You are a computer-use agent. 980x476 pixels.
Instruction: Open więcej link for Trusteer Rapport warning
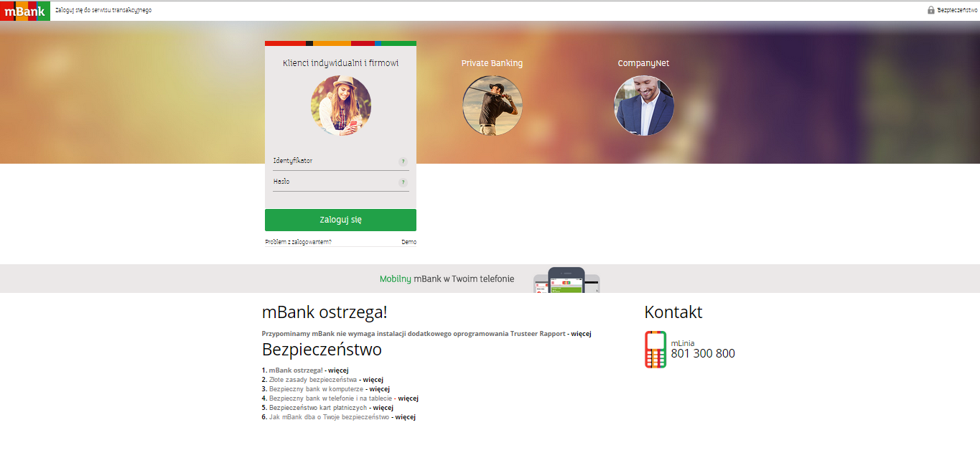[581, 334]
